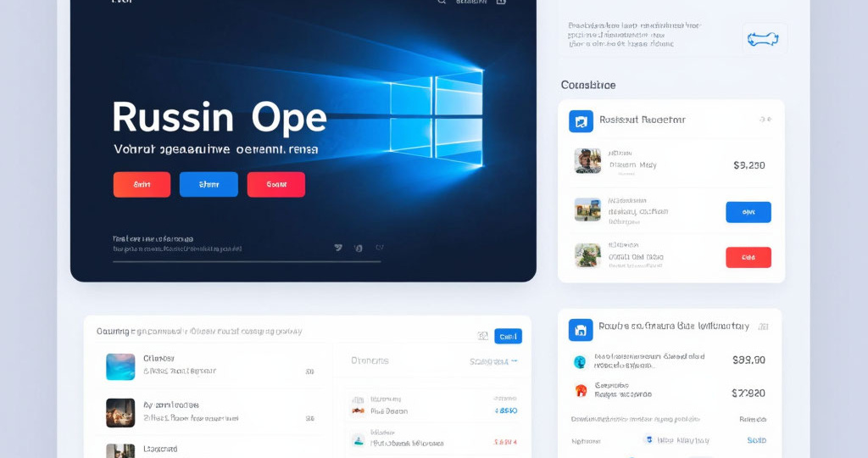Screen dimensions: 868x458
Task: Click the blue button in the second item row
Action: point(748,212)
